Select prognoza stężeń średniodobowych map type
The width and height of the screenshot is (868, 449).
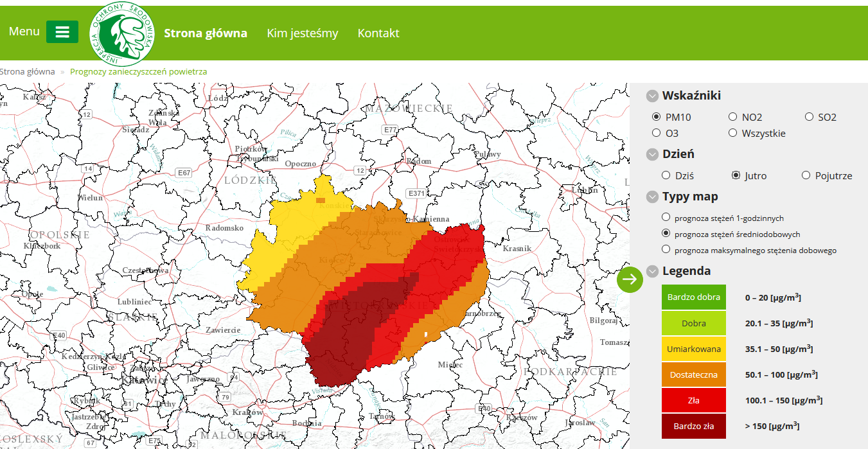pyautogui.click(x=666, y=233)
